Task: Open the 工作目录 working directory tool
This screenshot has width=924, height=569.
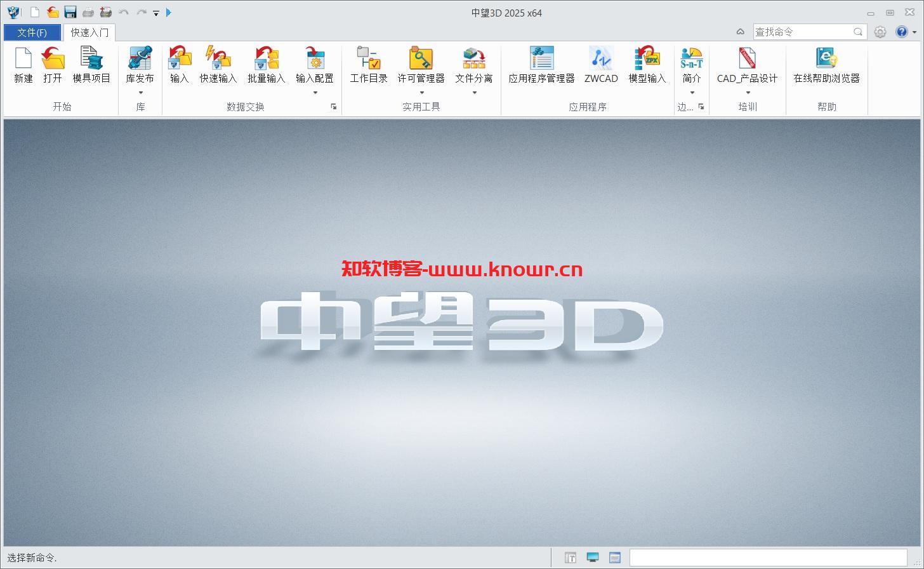Action: pyautogui.click(x=369, y=58)
